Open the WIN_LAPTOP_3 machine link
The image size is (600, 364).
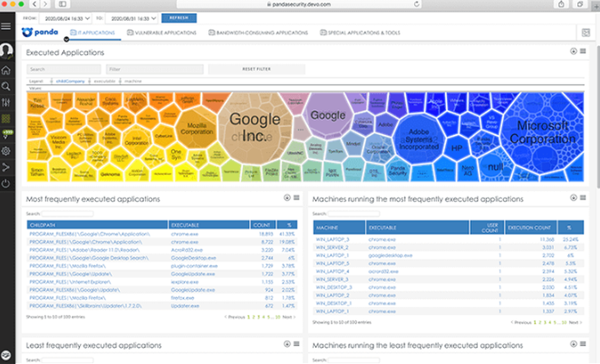pyautogui.click(x=332, y=240)
